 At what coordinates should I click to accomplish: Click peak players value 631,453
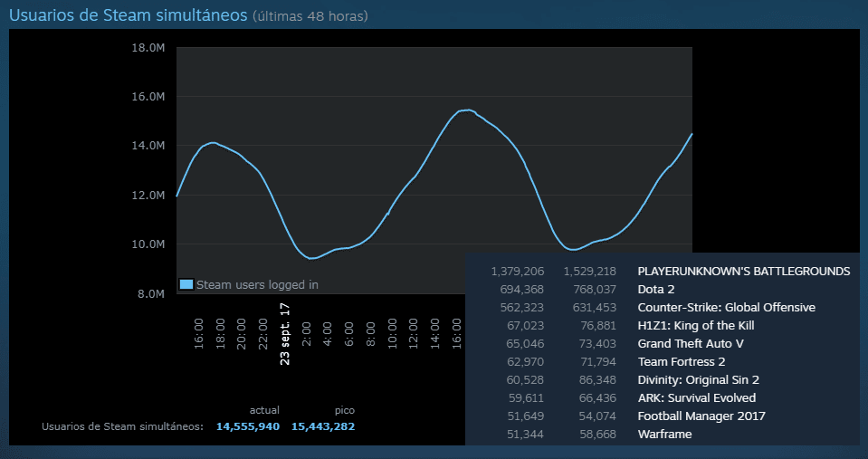click(595, 307)
